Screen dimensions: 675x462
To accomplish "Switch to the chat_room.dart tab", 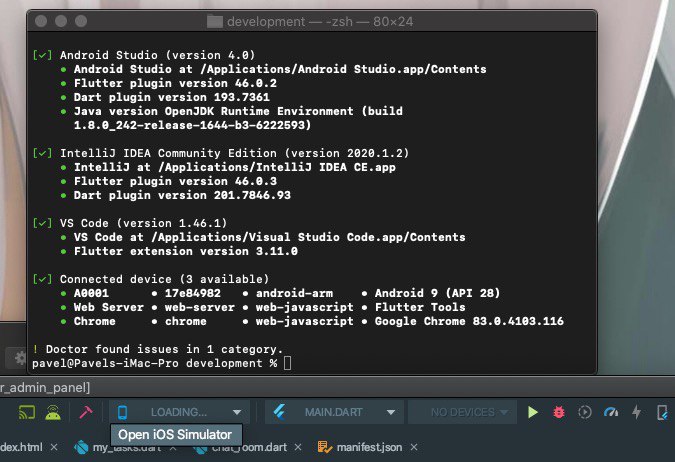I will 249,447.
